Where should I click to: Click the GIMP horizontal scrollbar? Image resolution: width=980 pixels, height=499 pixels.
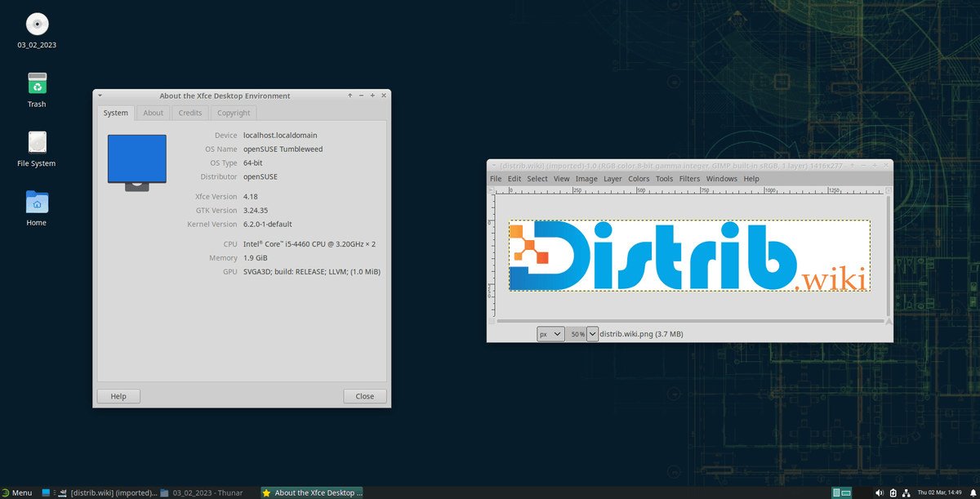point(690,322)
